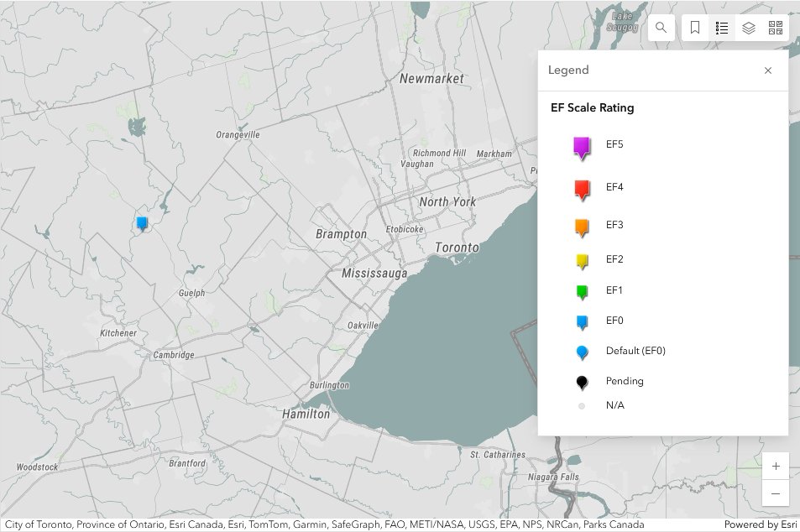The width and height of the screenshot is (800, 532).
Task: Click the EF4 red legend symbol
Action: (581, 187)
